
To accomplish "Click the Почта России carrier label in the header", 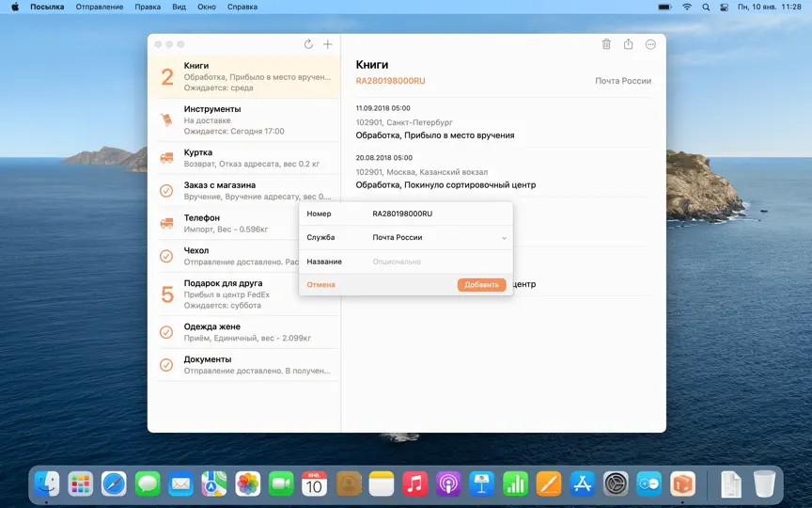I will [x=623, y=81].
